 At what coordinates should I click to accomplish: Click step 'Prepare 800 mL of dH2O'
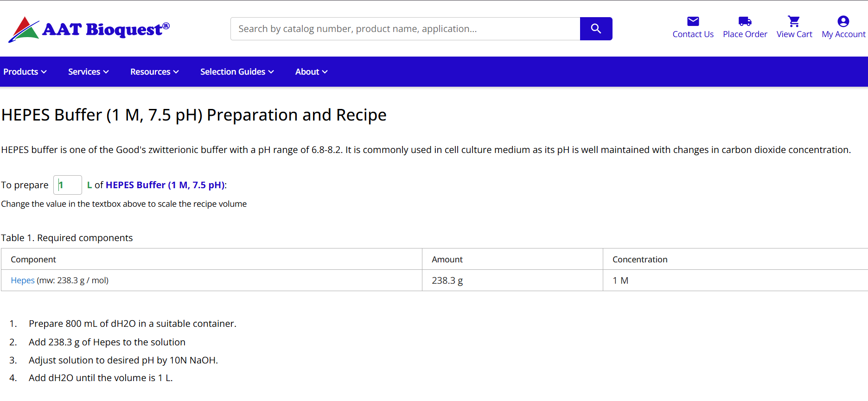tap(133, 324)
